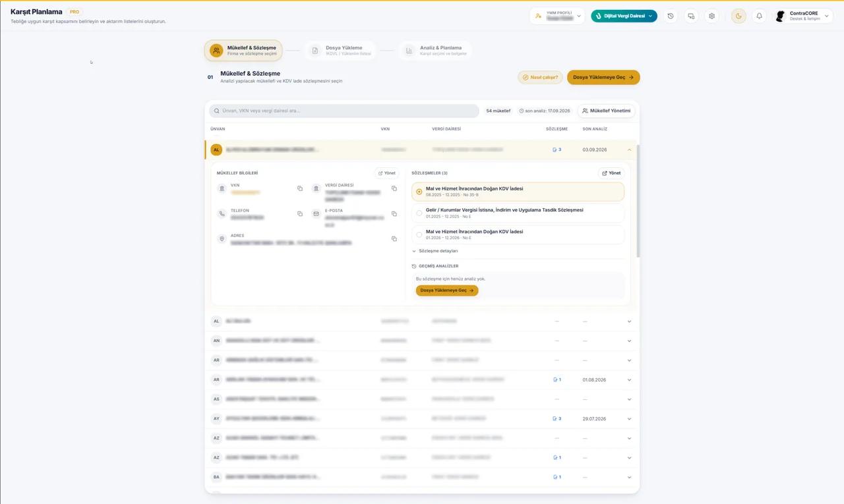
Task: Copy the E-posta address
Action: click(x=394, y=214)
